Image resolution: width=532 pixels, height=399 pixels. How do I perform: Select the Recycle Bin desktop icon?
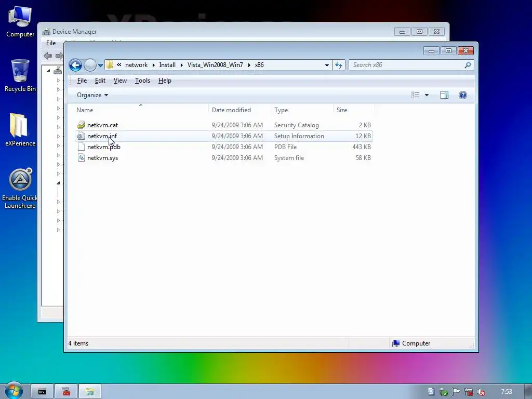pos(20,75)
